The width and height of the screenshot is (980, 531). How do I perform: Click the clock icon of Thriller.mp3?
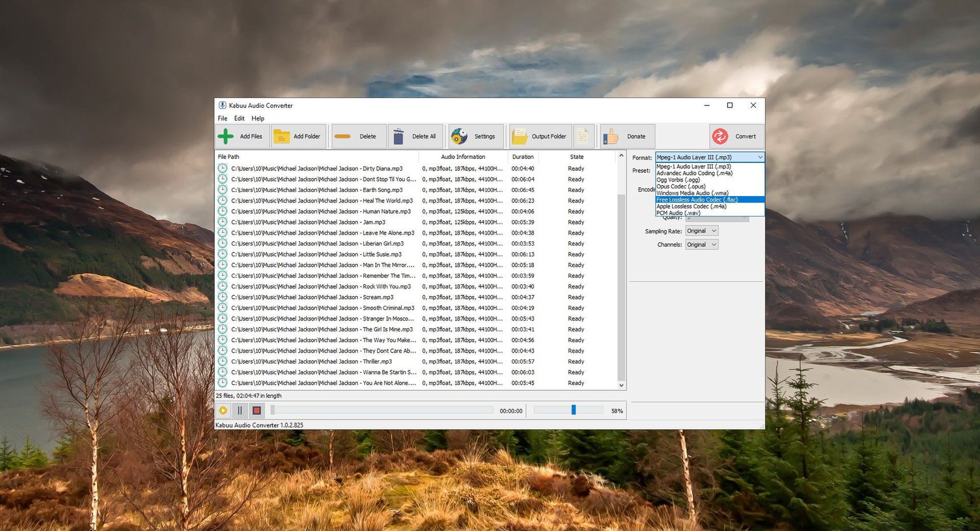(222, 361)
